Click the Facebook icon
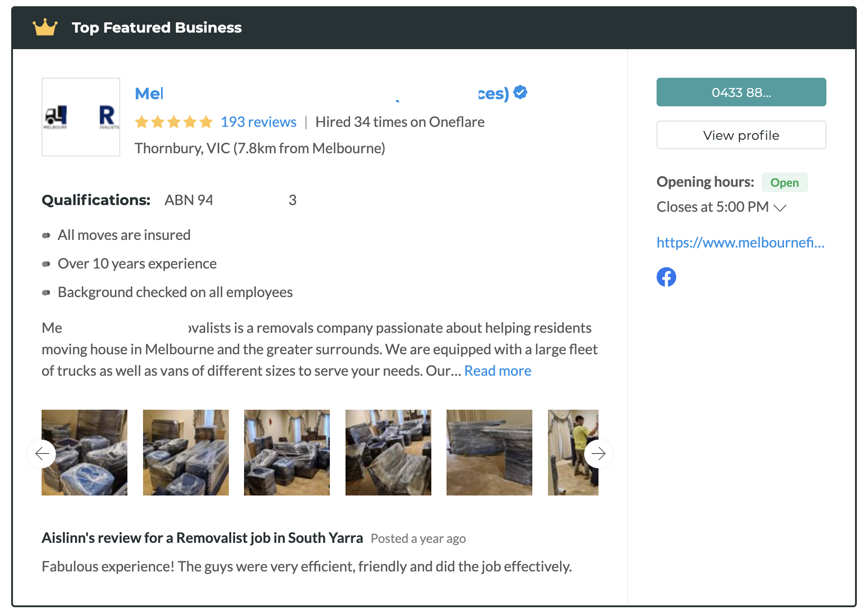Viewport: 868px width, 613px height. [x=666, y=277]
